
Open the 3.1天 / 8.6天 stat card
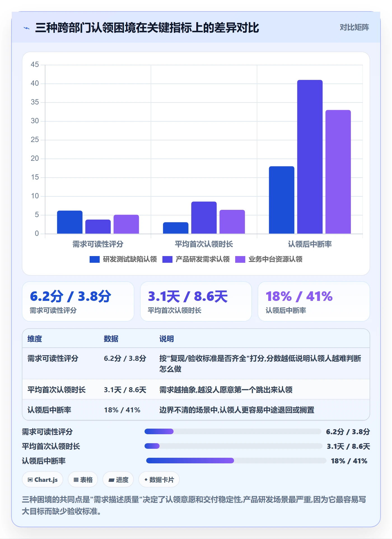coord(196,301)
